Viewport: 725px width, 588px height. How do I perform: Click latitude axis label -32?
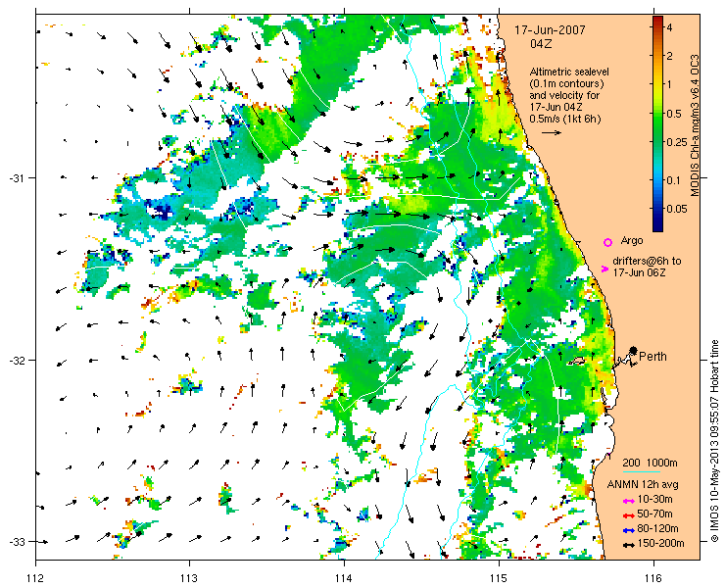16,360
